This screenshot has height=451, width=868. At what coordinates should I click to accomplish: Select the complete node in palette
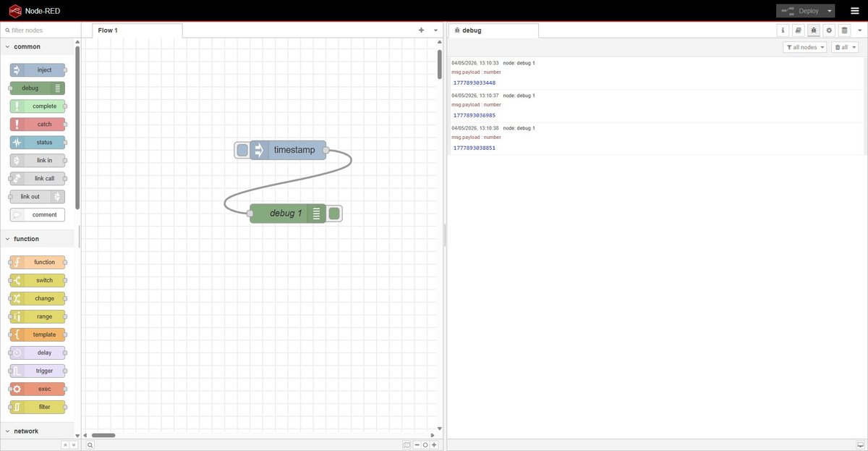(x=38, y=106)
